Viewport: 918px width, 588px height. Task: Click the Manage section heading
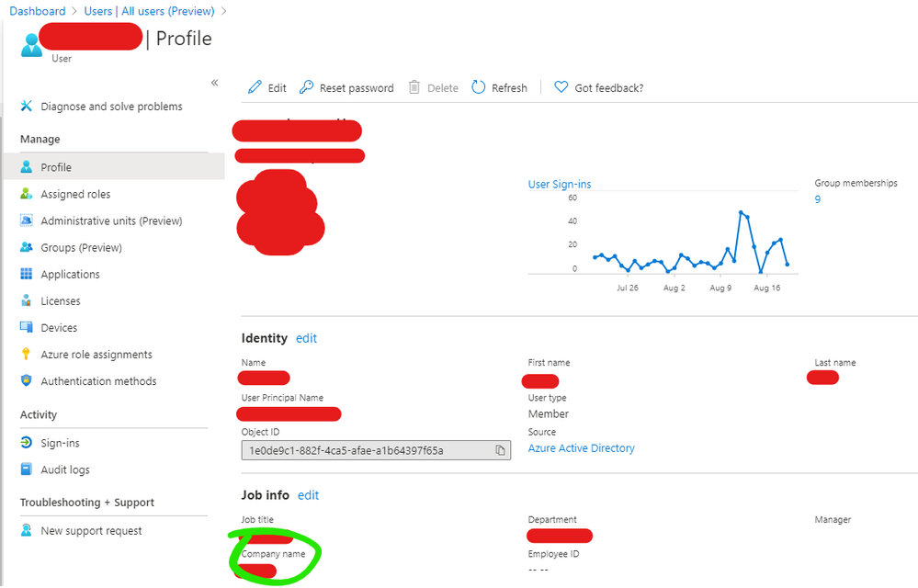40,140
